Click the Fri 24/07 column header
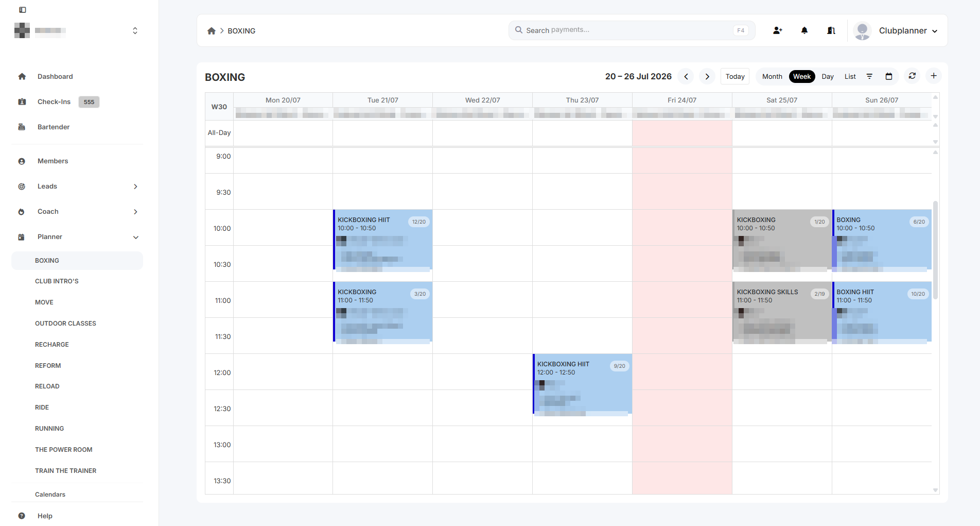This screenshot has height=526, width=980. pyautogui.click(x=682, y=100)
